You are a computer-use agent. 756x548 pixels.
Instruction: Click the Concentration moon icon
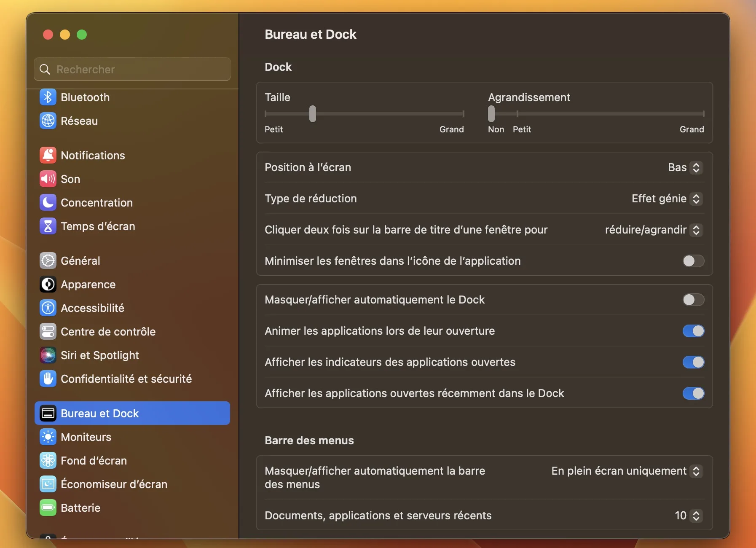(x=48, y=203)
